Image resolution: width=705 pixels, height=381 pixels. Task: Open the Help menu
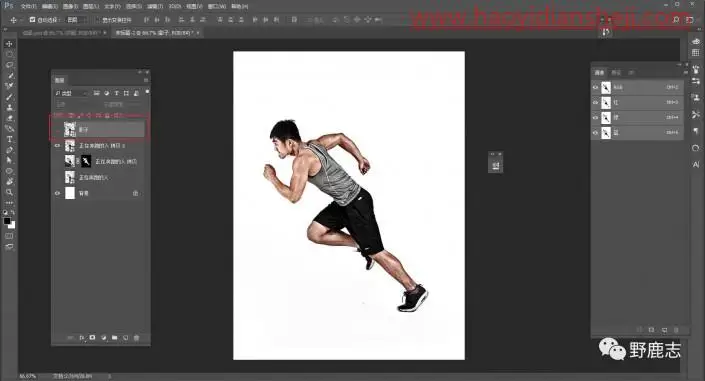coord(239,7)
